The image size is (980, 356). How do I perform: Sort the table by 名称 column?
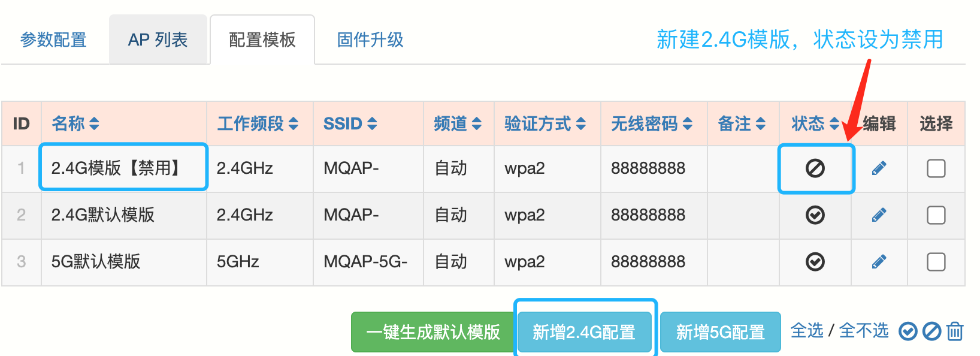pos(75,123)
